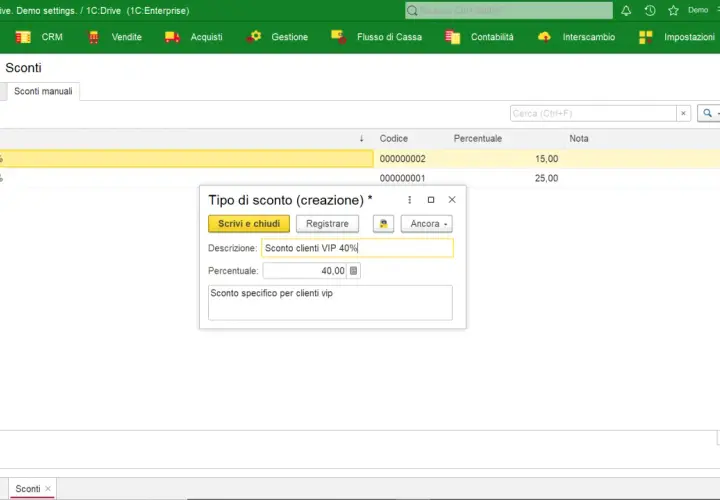The width and height of the screenshot is (720, 500).
Task: Open the Flusso di Cassa icon
Action: coord(339,37)
